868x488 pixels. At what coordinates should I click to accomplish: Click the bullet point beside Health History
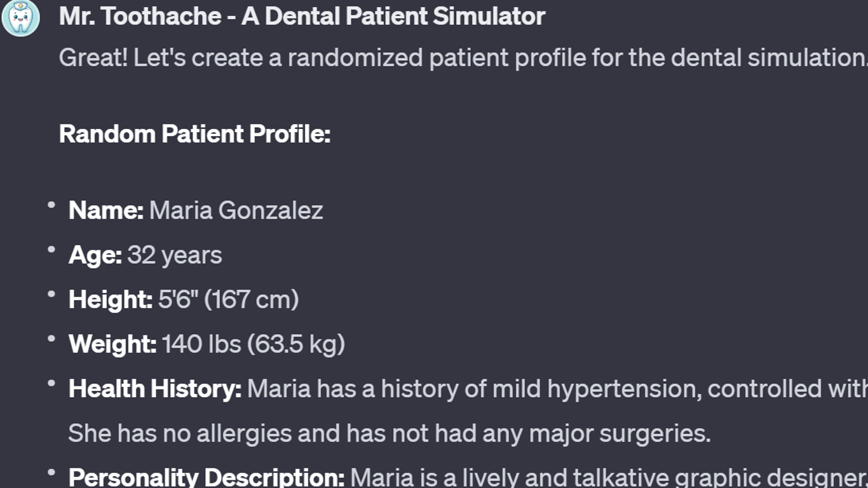click(51, 383)
